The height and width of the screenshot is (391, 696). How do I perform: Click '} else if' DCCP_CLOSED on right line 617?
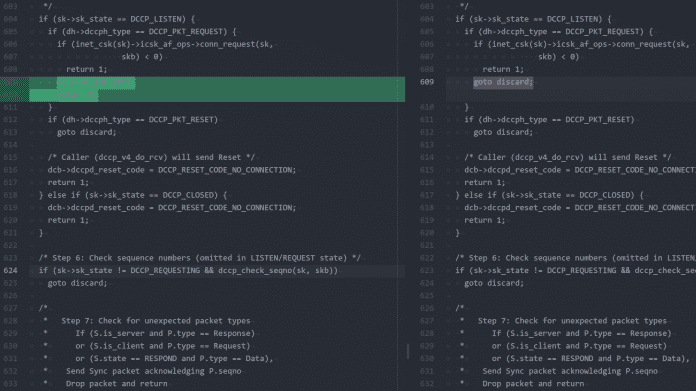549,195
